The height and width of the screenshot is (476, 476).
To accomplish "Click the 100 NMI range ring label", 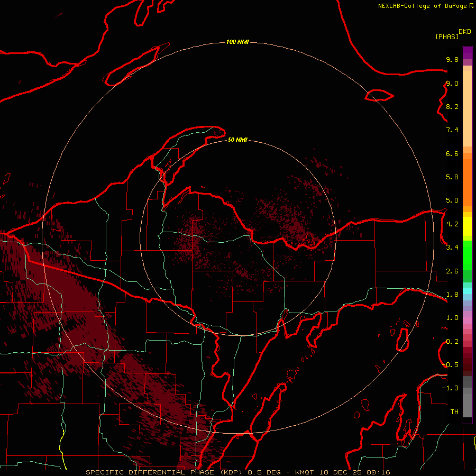I will (237, 42).
